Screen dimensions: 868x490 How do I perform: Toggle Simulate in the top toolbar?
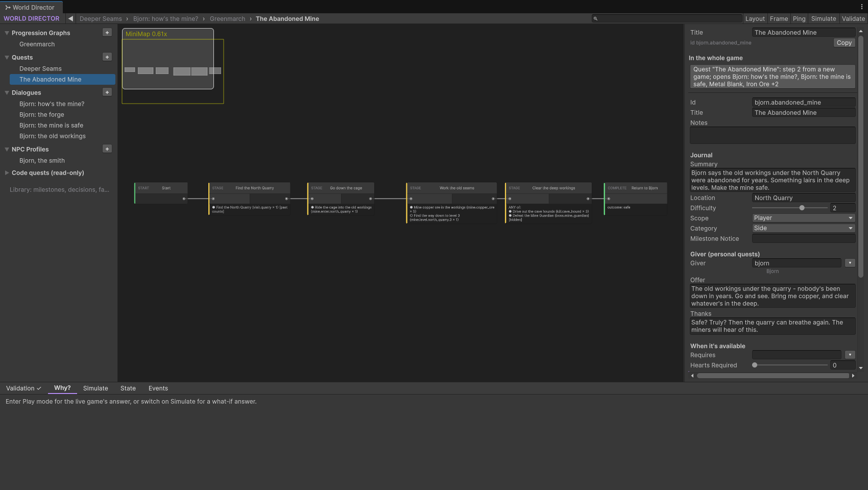[824, 18]
